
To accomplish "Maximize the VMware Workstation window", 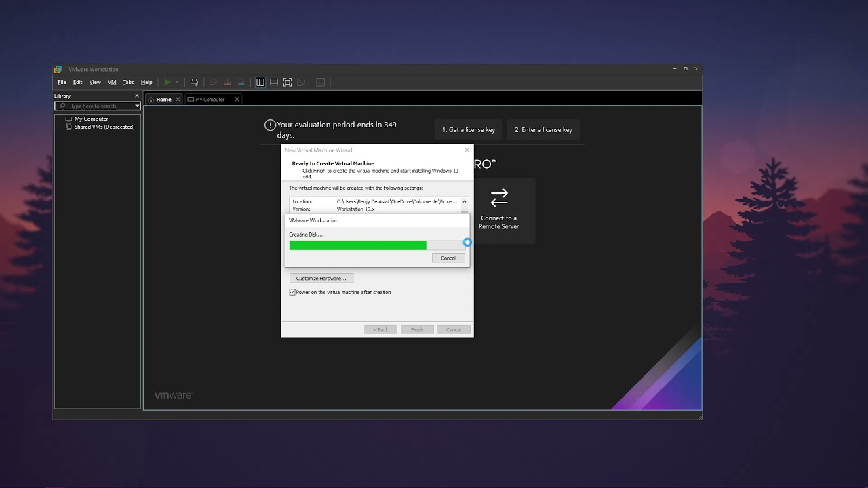I will tap(686, 69).
